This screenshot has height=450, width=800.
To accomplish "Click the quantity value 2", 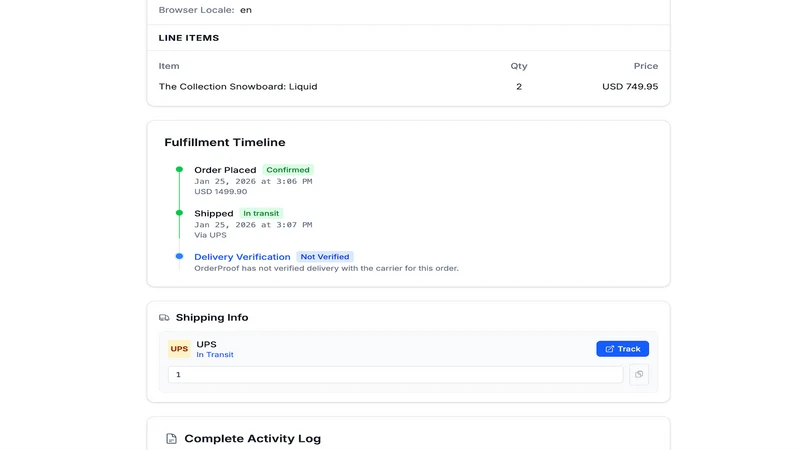I will (519, 87).
